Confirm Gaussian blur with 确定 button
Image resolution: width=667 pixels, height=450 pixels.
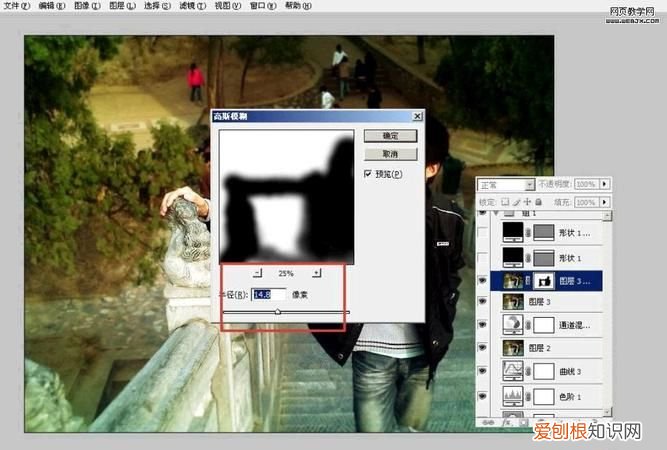tap(391, 136)
